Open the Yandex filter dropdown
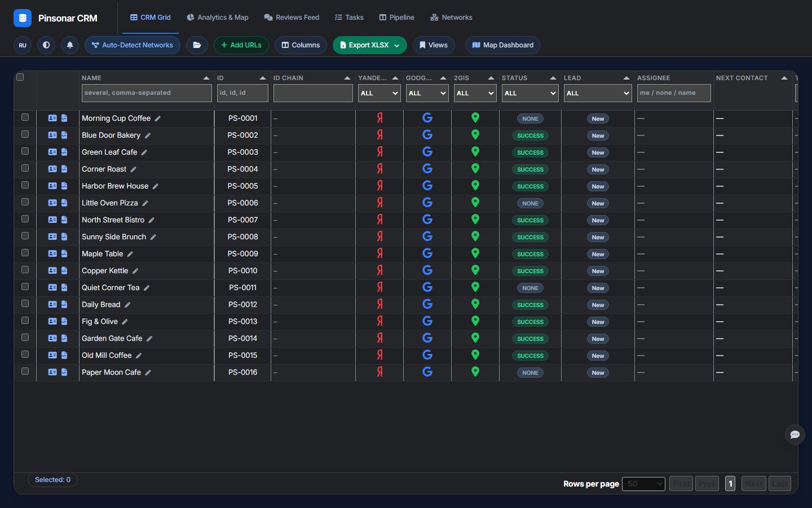Image resolution: width=812 pixels, height=508 pixels. click(x=379, y=93)
